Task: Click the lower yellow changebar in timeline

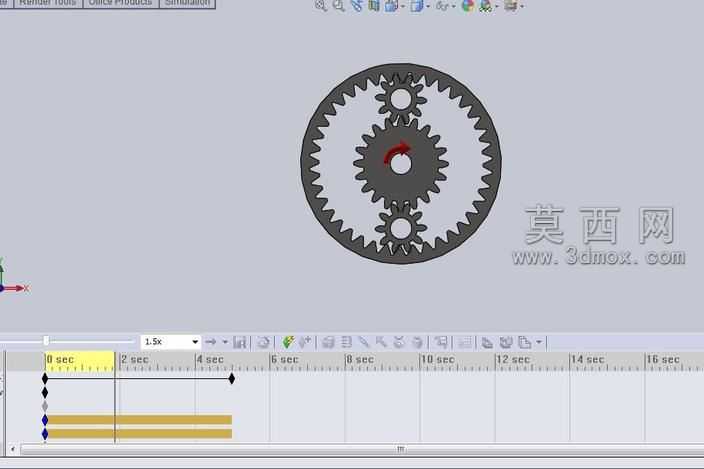Action: coord(140,434)
